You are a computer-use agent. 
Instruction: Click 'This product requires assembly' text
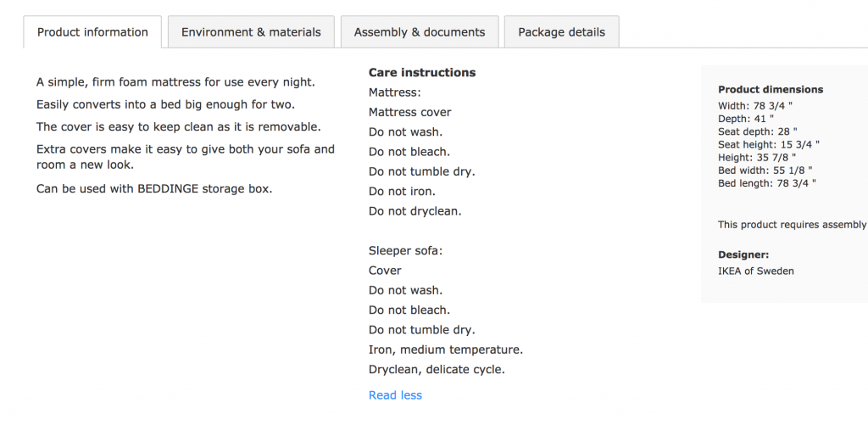[792, 225]
